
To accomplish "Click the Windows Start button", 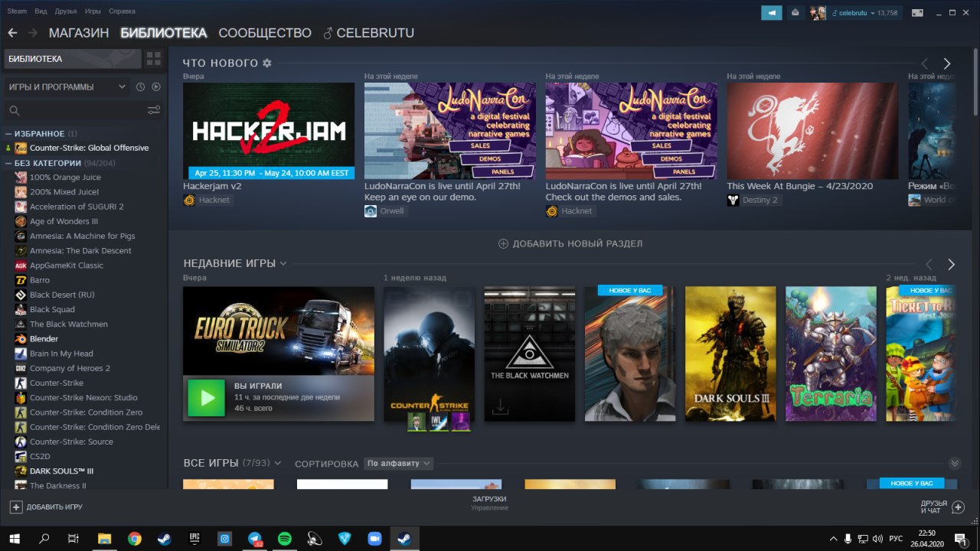I will pos(15,539).
